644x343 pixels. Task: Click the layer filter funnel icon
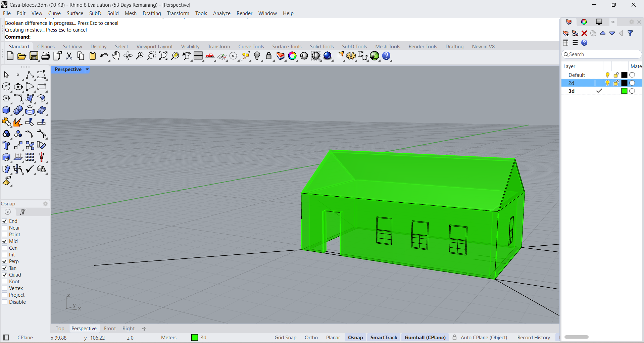click(x=630, y=33)
